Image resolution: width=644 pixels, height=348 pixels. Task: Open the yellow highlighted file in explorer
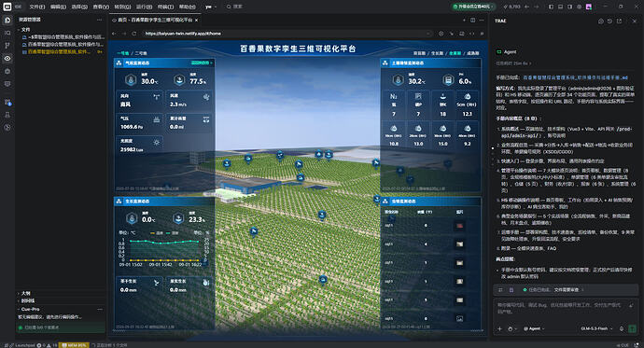coord(59,51)
